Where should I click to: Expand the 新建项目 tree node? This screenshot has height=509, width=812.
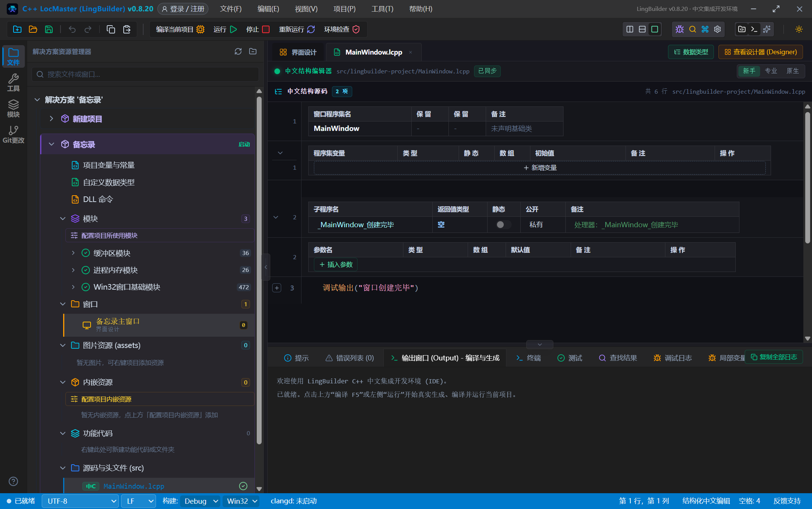pyautogui.click(x=52, y=119)
